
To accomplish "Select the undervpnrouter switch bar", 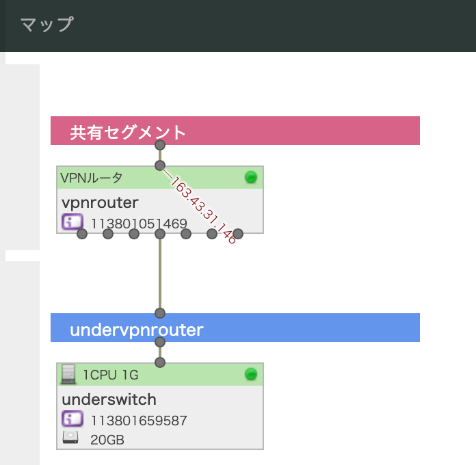I will coord(235,328).
